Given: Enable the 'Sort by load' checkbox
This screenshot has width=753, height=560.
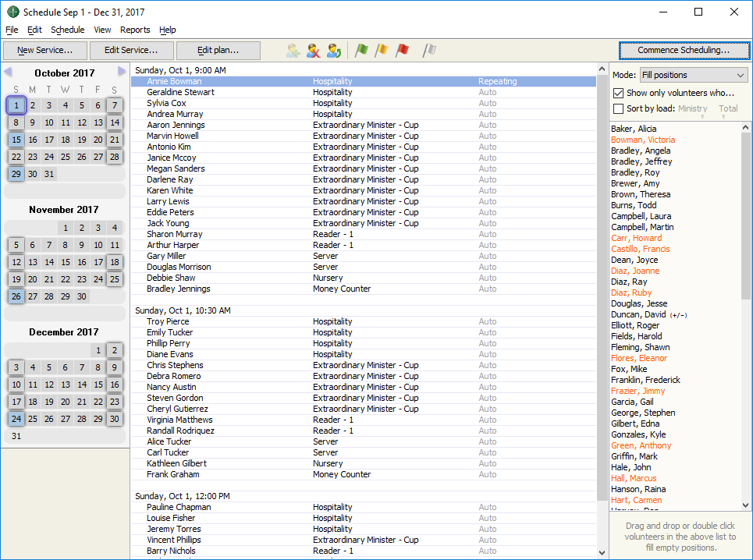Looking at the screenshot, I should [619, 109].
